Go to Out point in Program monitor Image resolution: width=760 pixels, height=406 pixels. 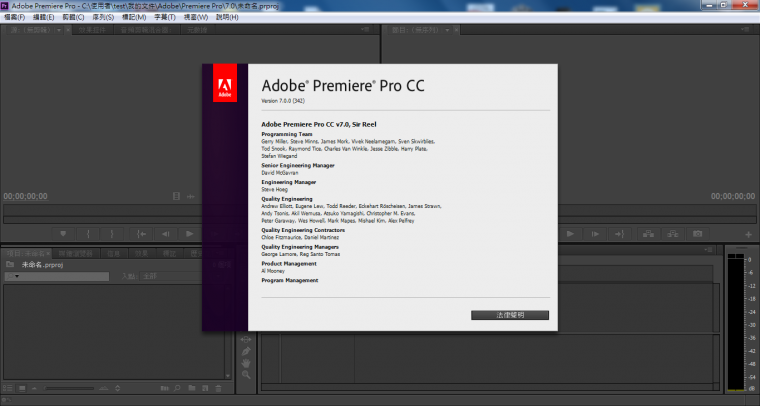(619, 234)
